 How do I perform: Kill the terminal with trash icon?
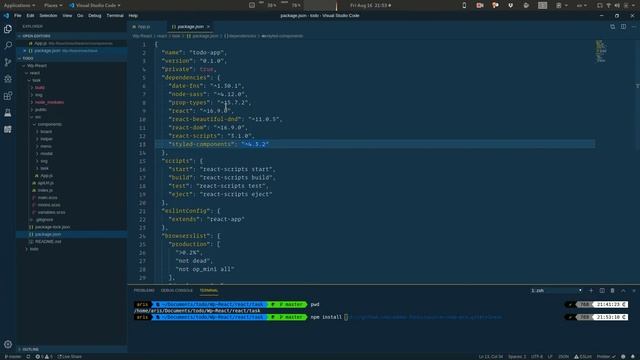pos(612,291)
